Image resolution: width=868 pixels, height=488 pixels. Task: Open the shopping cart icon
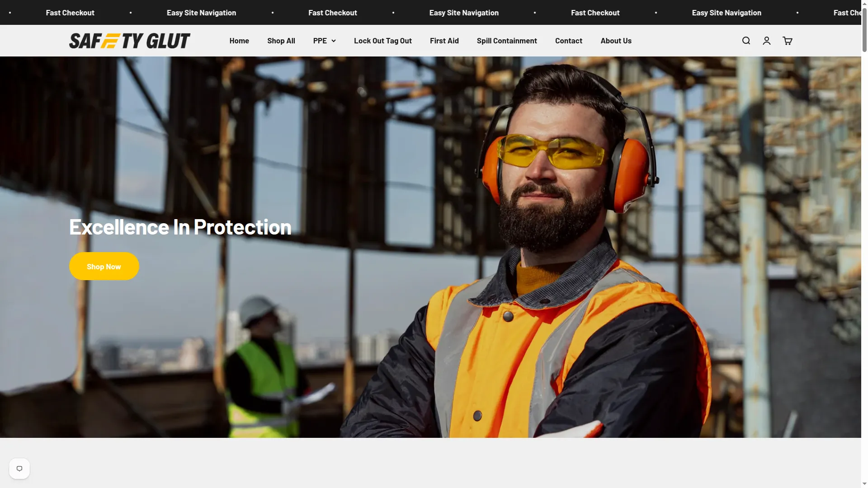tap(788, 41)
